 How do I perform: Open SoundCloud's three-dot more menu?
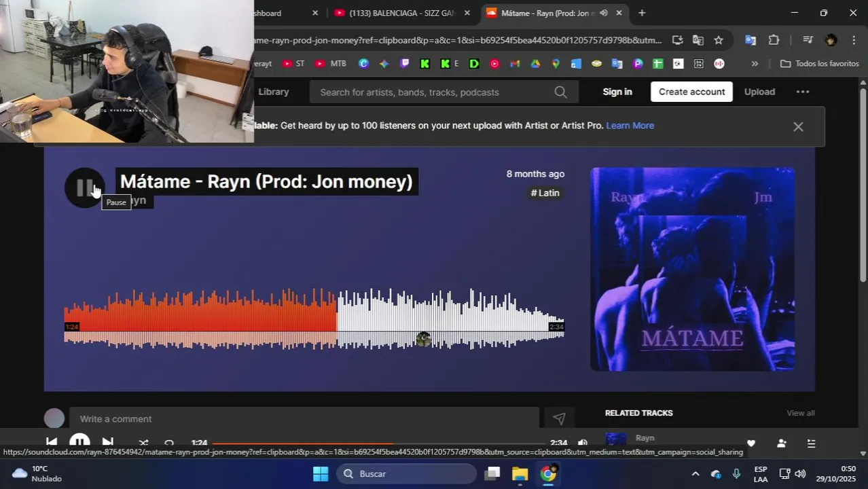click(803, 92)
